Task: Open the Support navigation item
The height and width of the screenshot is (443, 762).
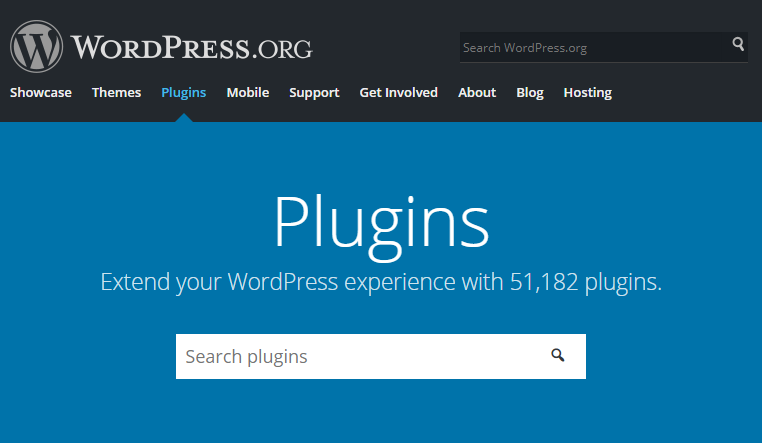Action: pos(314,92)
